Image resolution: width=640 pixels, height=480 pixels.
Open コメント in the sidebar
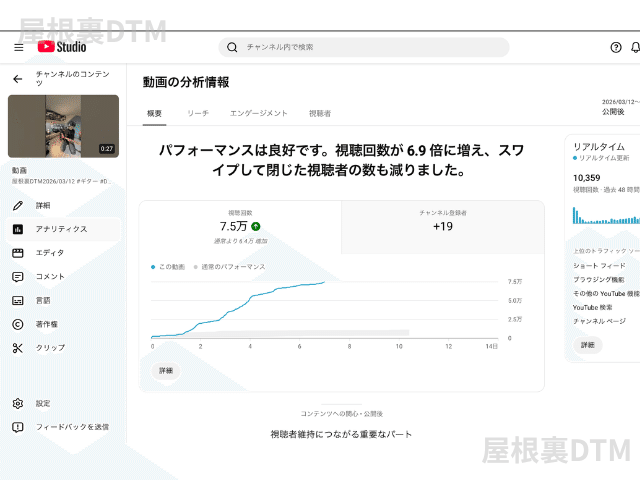(63, 277)
